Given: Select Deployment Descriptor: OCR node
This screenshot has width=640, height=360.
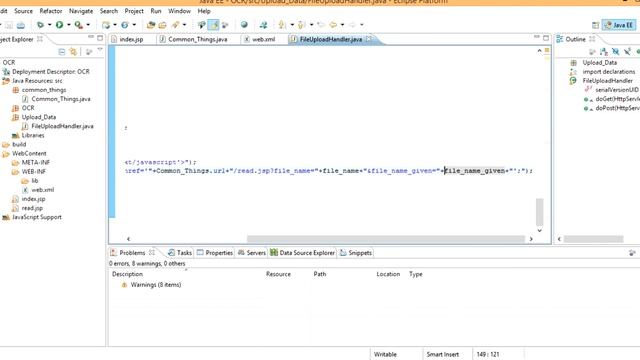Looking at the screenshot, I should click(x=51, y=71).
